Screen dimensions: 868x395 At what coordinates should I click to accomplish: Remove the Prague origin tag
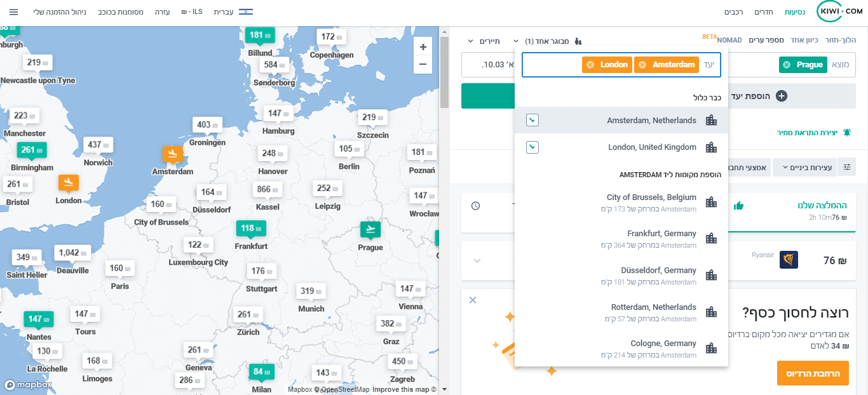click(x=787, y=65)
